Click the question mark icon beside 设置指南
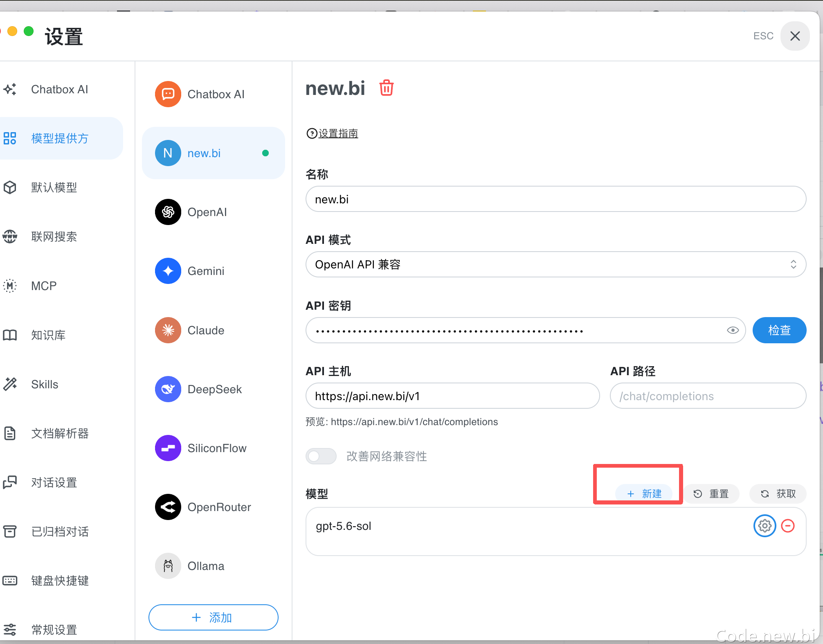Viewport: 823px width, 644px height. (x=312, y=133)
